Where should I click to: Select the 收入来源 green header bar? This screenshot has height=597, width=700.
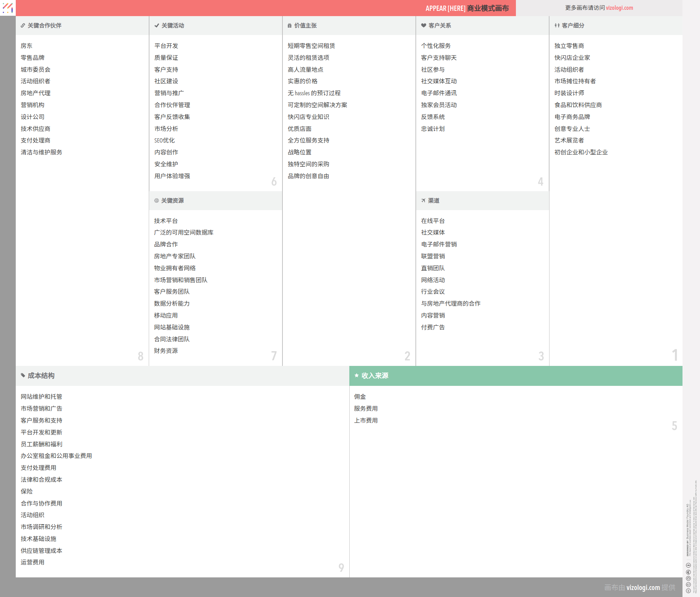click(516, 376)
